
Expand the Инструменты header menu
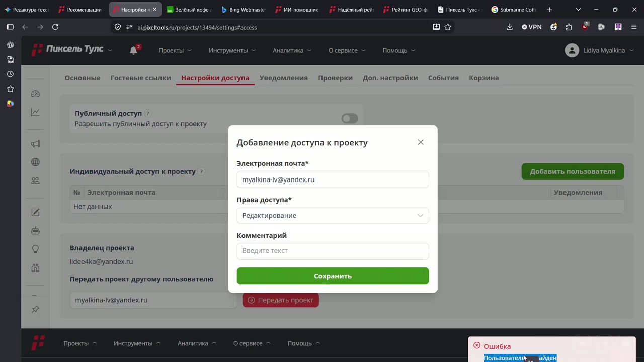coord(232,50)
